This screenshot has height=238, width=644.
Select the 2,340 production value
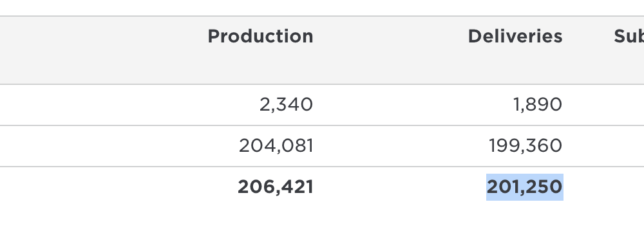click(x=286, y=105)
